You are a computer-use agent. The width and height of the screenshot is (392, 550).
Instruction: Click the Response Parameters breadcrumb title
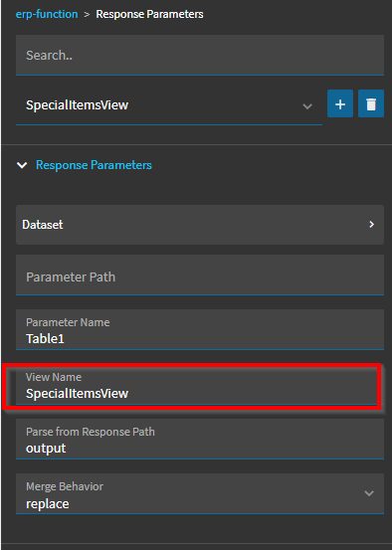coord(149,14)
